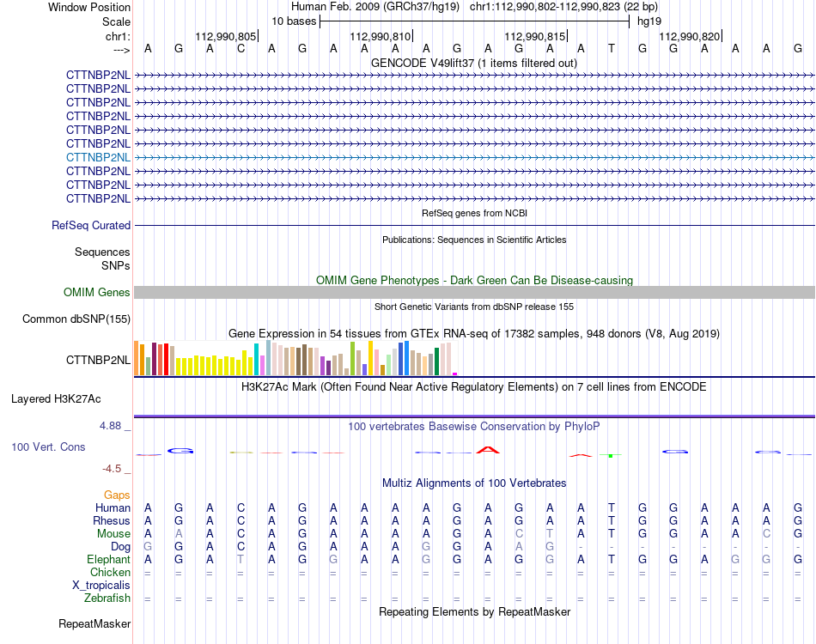Click the magenta last GTEx expression bar
This screenshot has height=644, width=816.
(x=455, y=374)
